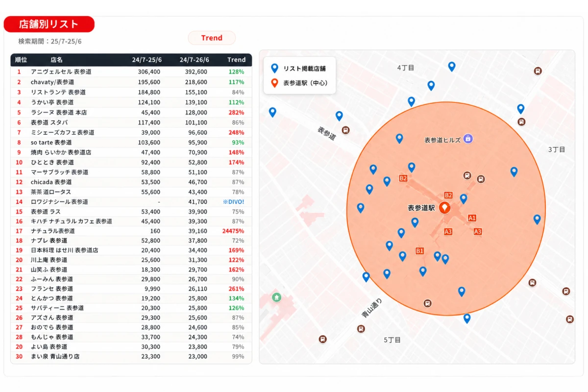Screen dimensions: 588x392
Task: Select the アニヴェルセル 表参道 row name
Action: [61, 72]
